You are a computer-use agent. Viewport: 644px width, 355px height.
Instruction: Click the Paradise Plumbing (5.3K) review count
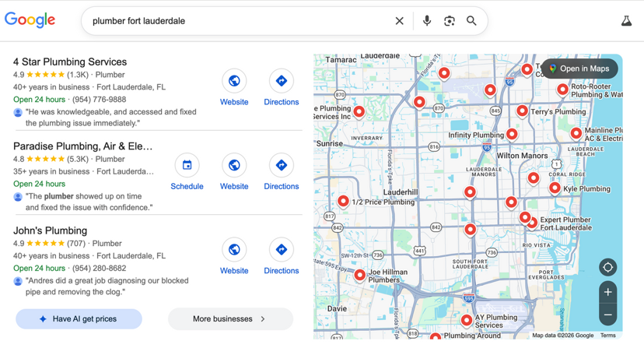coord(78,159)
